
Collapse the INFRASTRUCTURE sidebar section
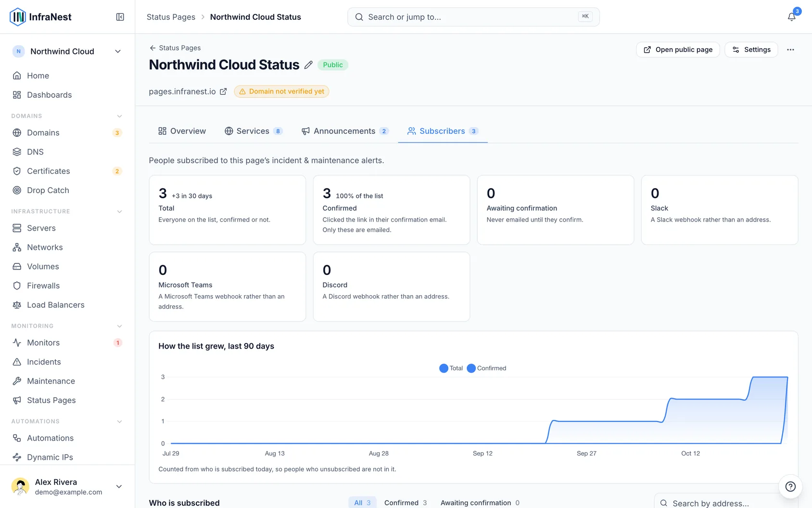pyautogui.click(x=120, y=211)
